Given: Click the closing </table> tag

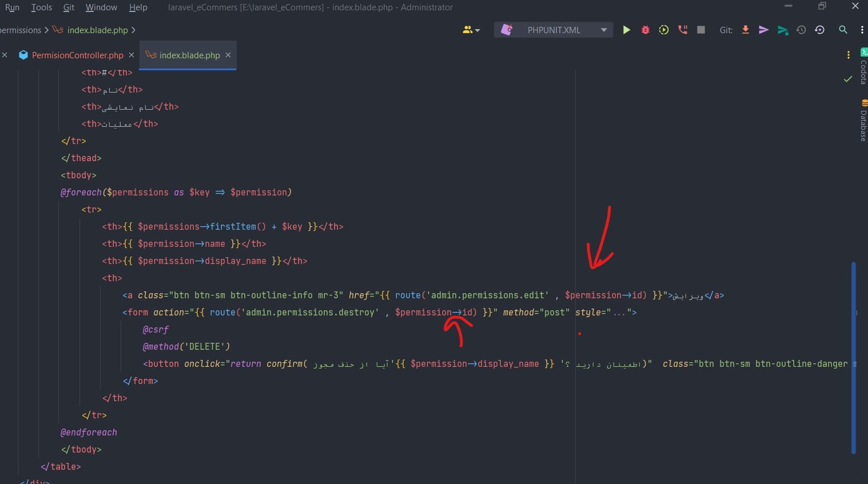Looking at the screenshot, I should [61, 467].
